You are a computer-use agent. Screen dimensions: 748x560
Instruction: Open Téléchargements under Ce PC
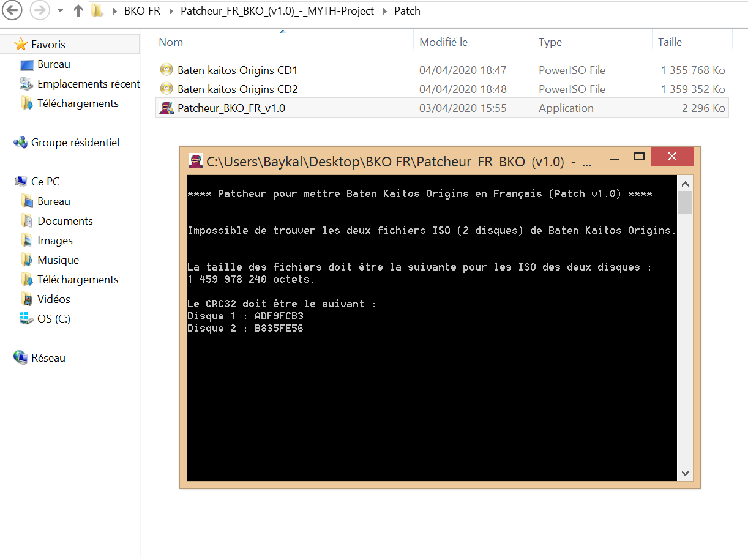point(78,280)
